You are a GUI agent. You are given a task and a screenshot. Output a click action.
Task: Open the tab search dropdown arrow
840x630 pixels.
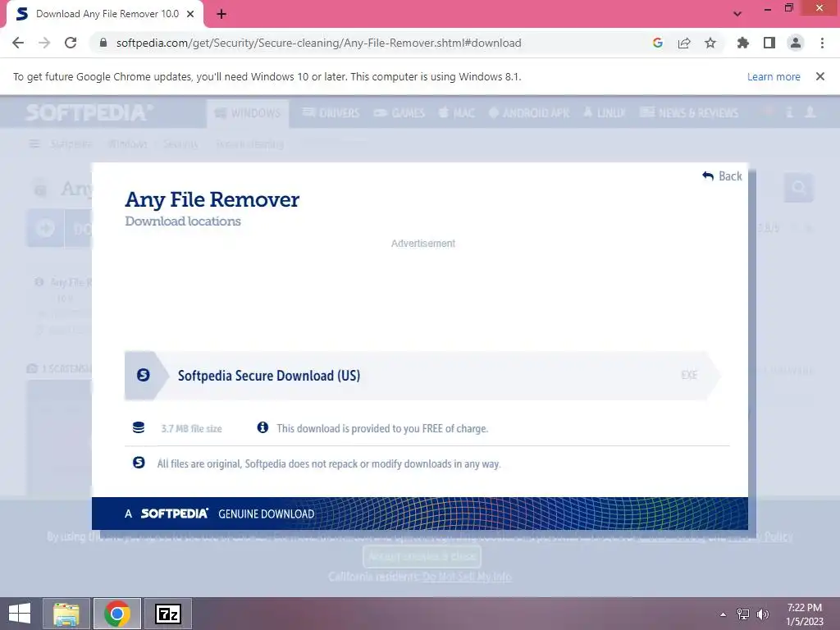737,14
